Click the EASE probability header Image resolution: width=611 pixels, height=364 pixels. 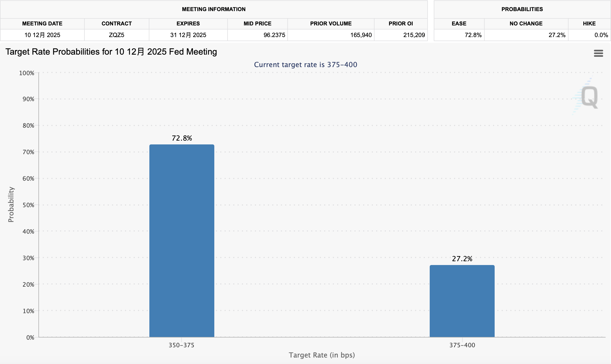pyautogui.click(x=459, y=24)
